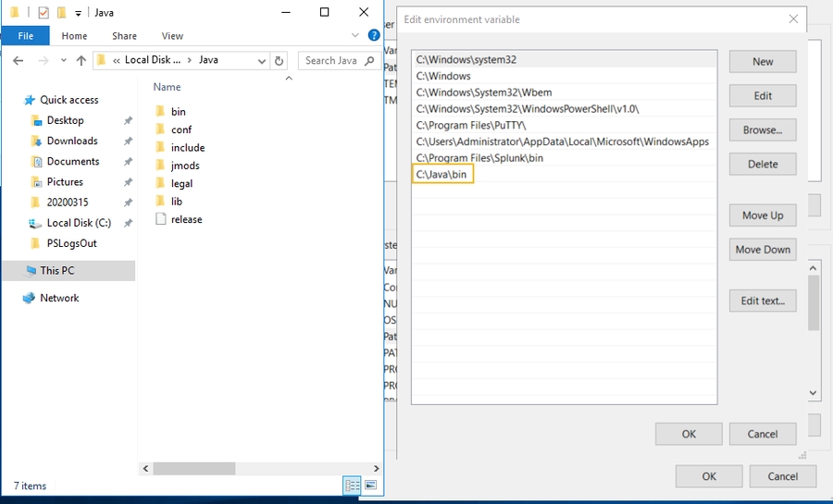Open the File menu
The width and height of the screenshot is (833, 504).
(25, 36)
